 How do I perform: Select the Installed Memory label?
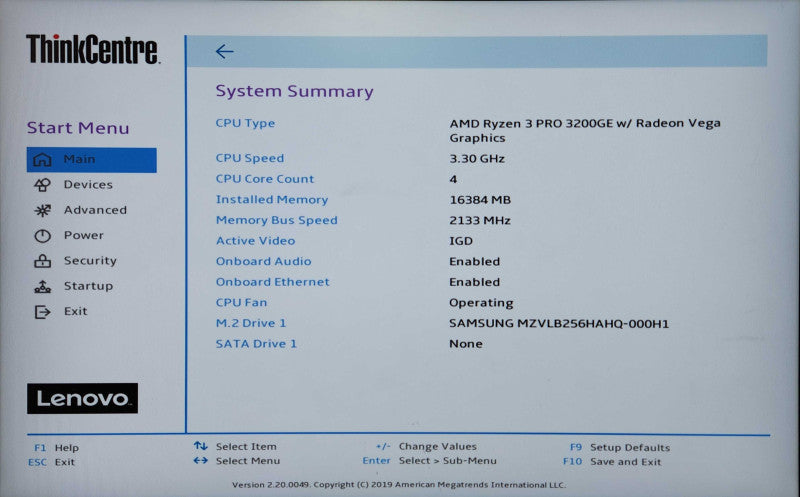pyautogui.click(x=272, y=200)
